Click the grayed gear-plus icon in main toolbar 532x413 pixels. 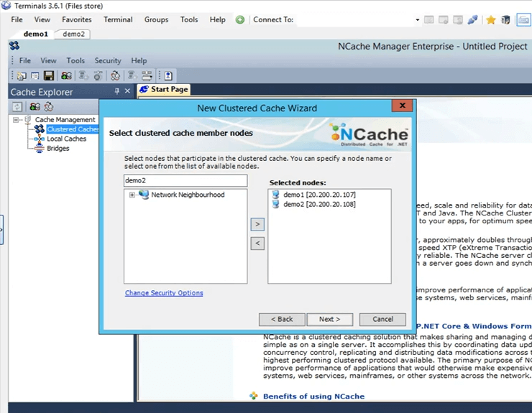(x=98, y=75)
